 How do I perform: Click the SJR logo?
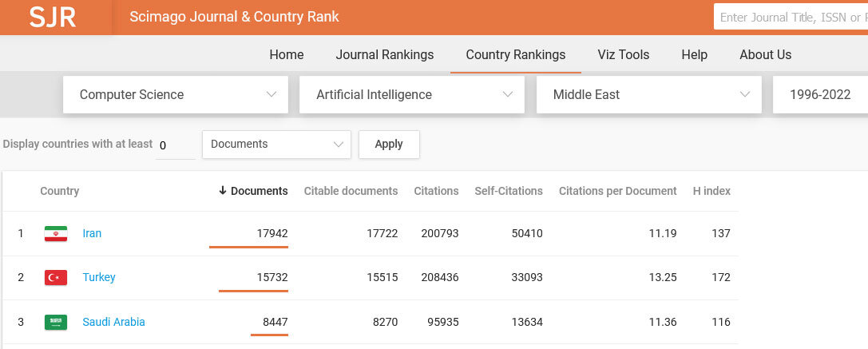click(x=53, y=18)
